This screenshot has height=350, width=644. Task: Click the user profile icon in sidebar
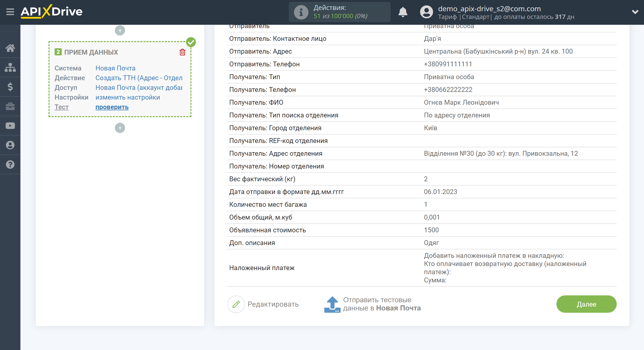point(10,145)
